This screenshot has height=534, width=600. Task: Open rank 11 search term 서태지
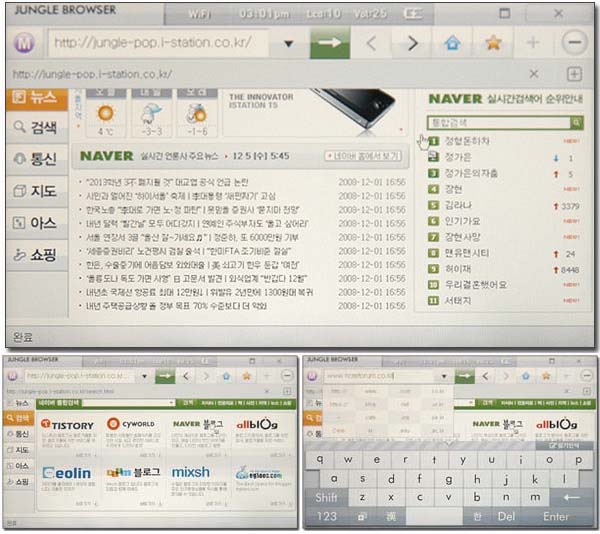click(458, 301)
